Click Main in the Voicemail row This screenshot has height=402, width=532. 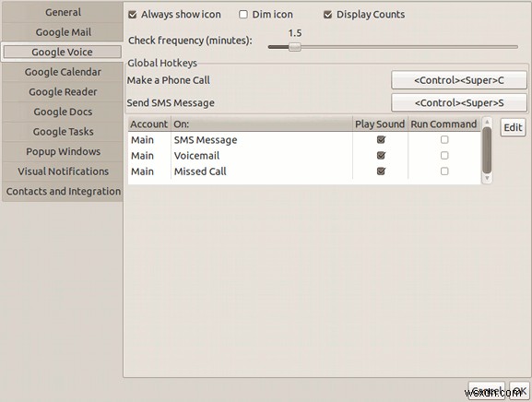pyautogui.click(x=143, y=156)
